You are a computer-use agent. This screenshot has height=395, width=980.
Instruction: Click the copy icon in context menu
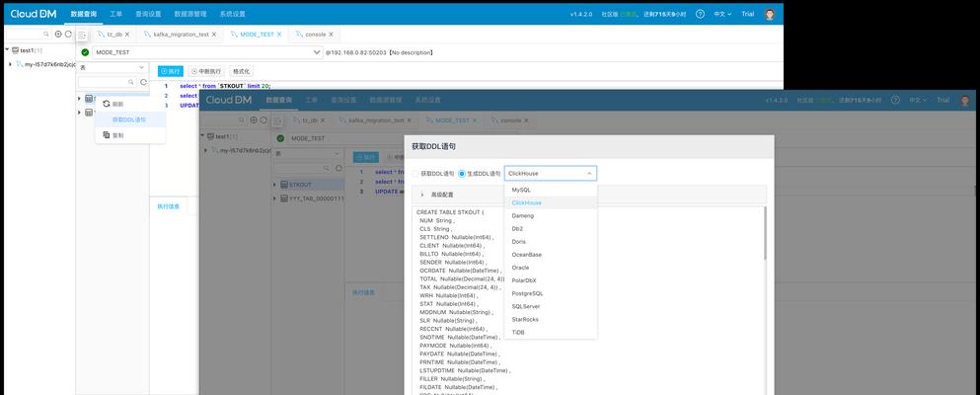(107, 135)
